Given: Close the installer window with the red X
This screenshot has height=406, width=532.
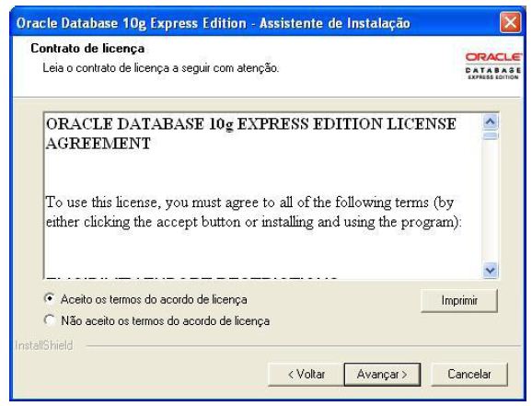Looking at the screenshot, I should [510, 22].
